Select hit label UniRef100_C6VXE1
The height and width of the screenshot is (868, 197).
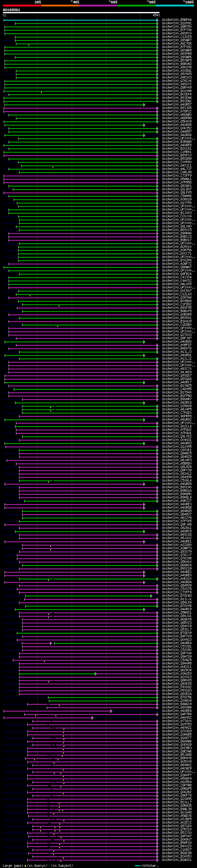pos(176,450)
